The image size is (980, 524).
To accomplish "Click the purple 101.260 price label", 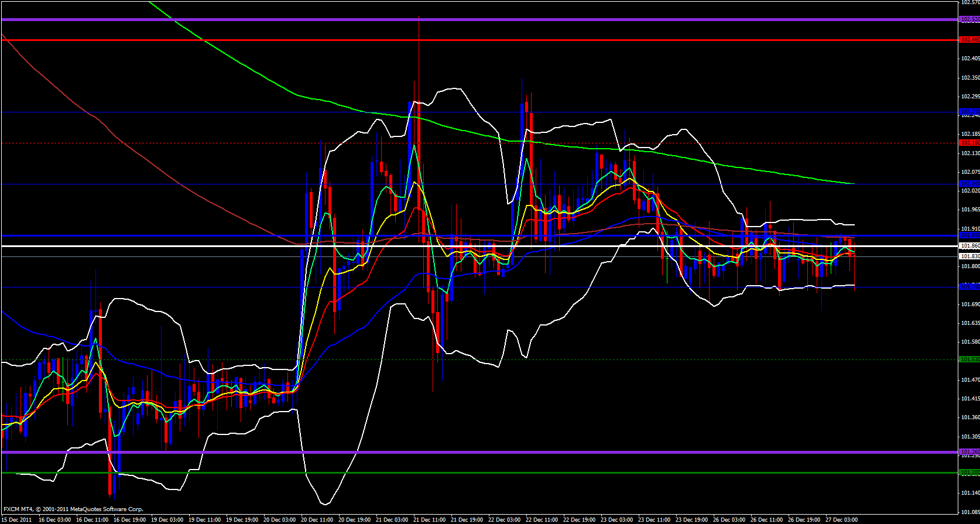I will 969,452.
